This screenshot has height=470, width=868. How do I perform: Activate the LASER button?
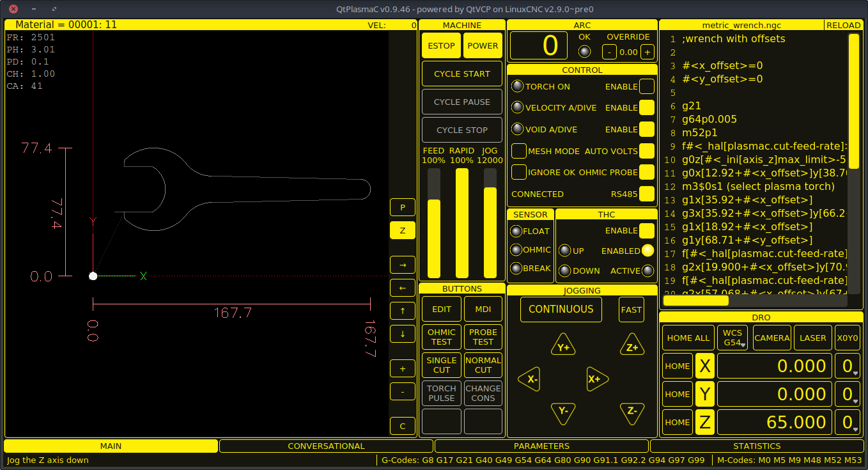point(813,338)
